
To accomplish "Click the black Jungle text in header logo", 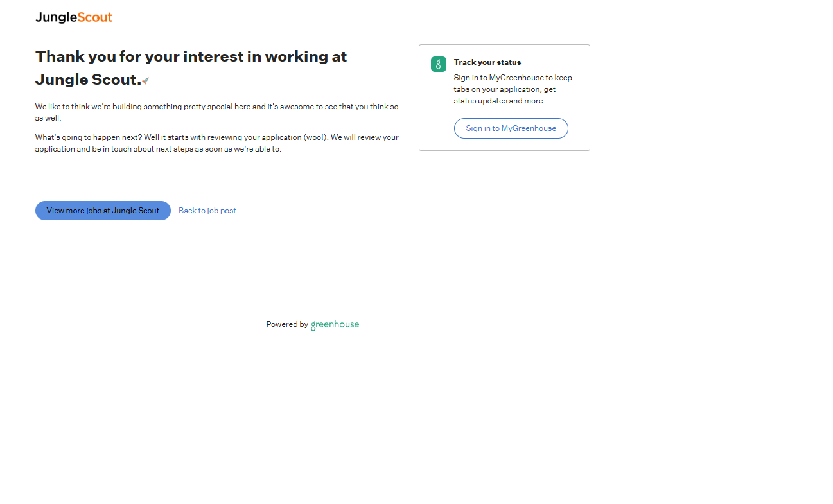I will 57,17.
